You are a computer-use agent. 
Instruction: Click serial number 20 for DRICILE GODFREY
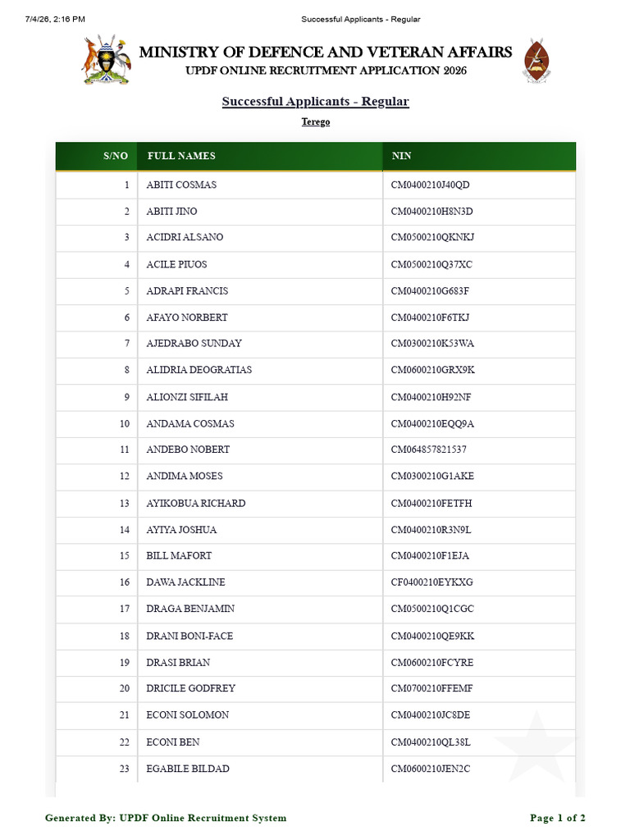point(125,688)
